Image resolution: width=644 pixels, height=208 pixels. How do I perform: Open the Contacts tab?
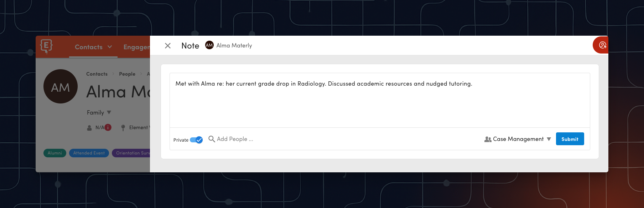click(89, 47)
